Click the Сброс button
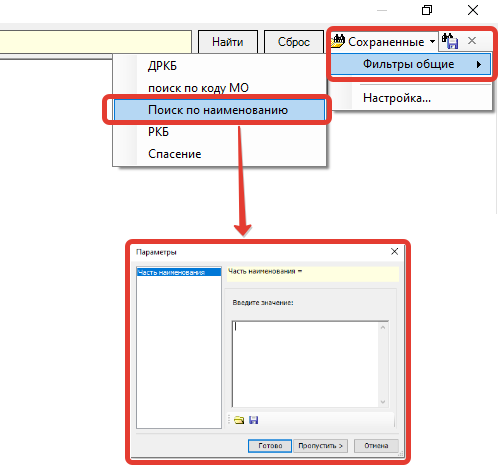 (x=294, y=42)
